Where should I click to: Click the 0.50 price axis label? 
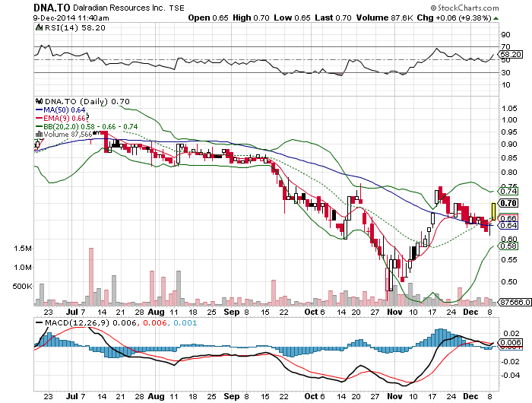tap(509, 282)
